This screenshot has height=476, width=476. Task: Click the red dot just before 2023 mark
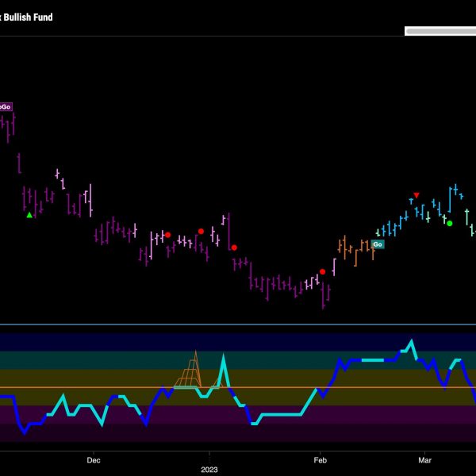[201, 232]
